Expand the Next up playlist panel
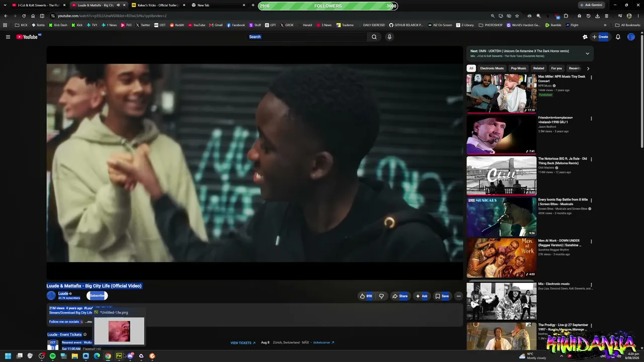 pyautogui.click(x=587, y=53)
